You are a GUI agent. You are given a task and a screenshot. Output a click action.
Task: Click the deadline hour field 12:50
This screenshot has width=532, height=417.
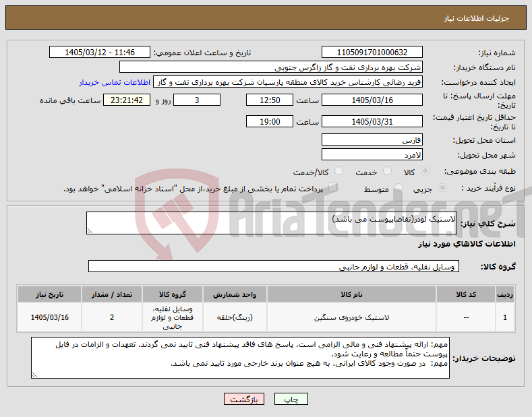(x=270, y=100)
